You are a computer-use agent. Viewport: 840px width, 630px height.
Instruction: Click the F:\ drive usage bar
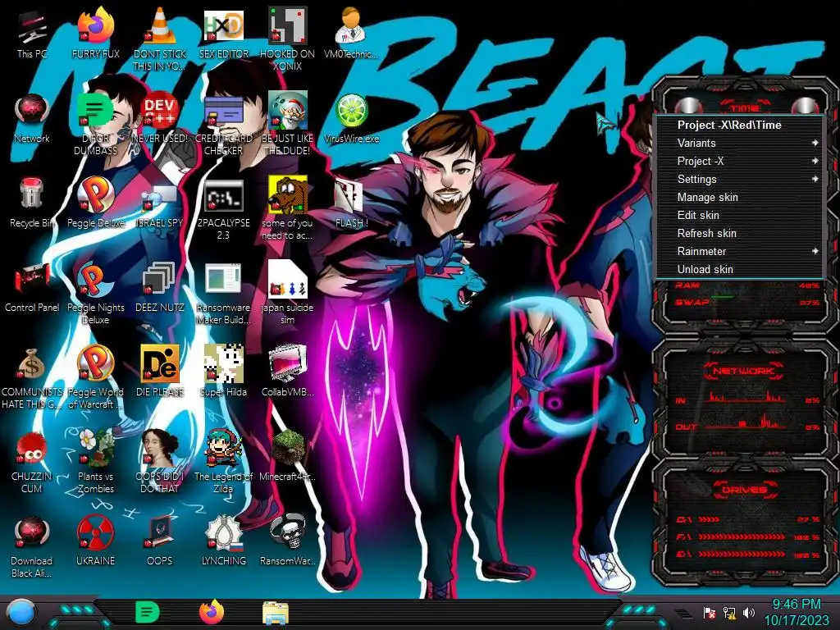click(x=742, y=536)
